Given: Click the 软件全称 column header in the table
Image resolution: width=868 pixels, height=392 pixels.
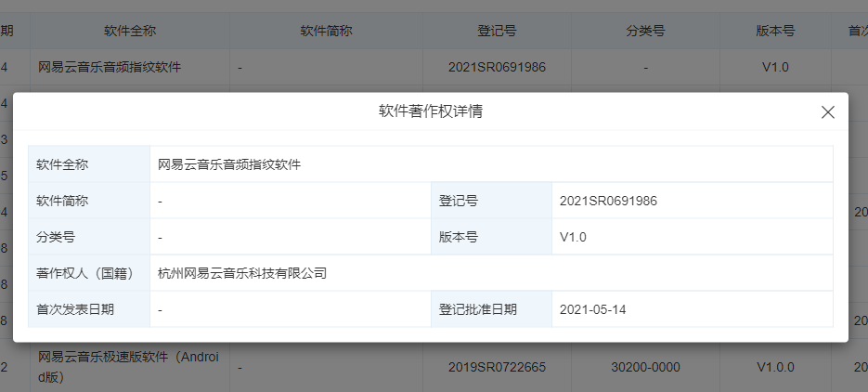Looking at the screenshot, I should [129, 30].
